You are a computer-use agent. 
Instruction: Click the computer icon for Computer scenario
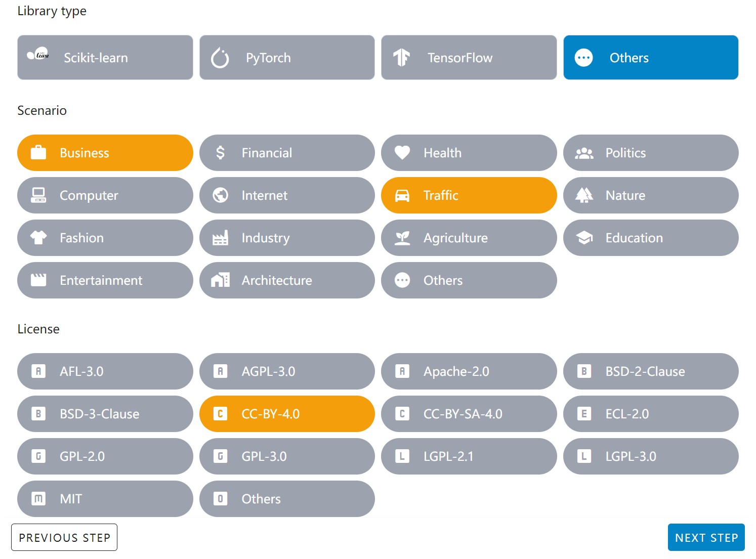[x=38, y=195]
